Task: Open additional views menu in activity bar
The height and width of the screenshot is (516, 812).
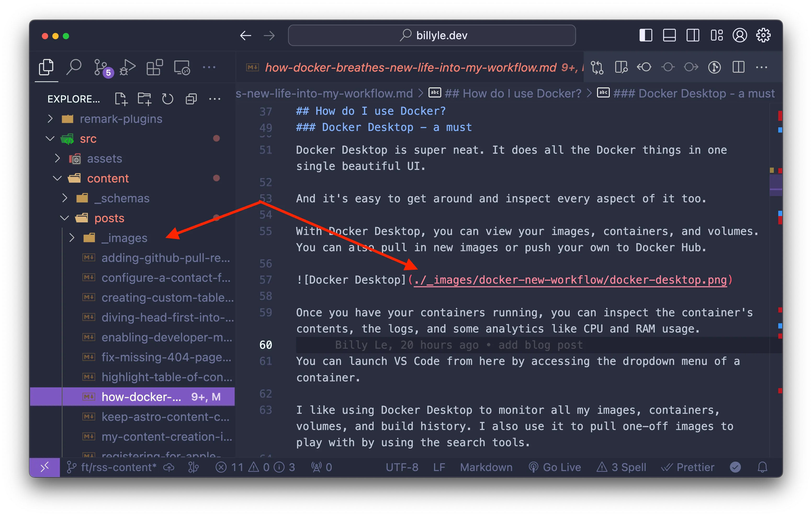Action: [x=209, y=67]
